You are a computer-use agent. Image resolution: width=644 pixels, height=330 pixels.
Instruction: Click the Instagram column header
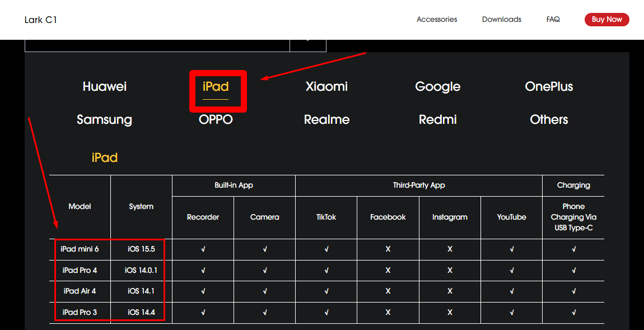point(450,217)
